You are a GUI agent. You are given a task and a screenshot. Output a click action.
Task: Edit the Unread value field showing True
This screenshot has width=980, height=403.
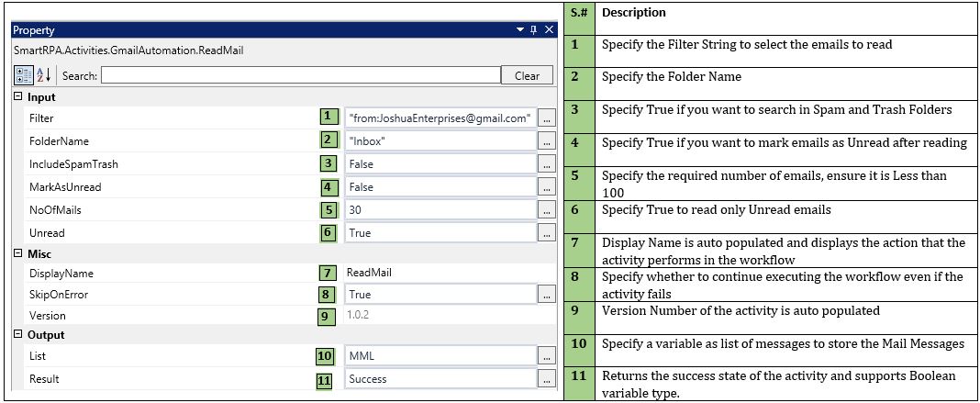(x=440, y=233)
